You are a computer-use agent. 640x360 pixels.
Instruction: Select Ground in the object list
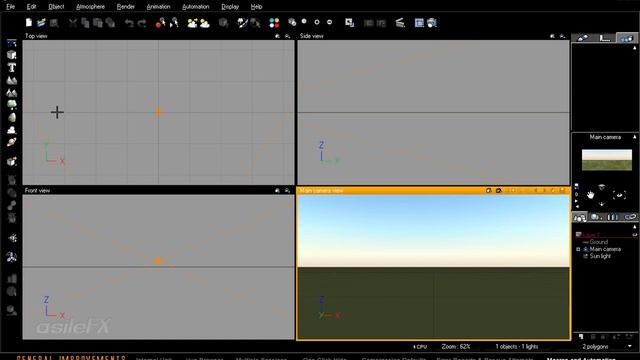point(598,242)
